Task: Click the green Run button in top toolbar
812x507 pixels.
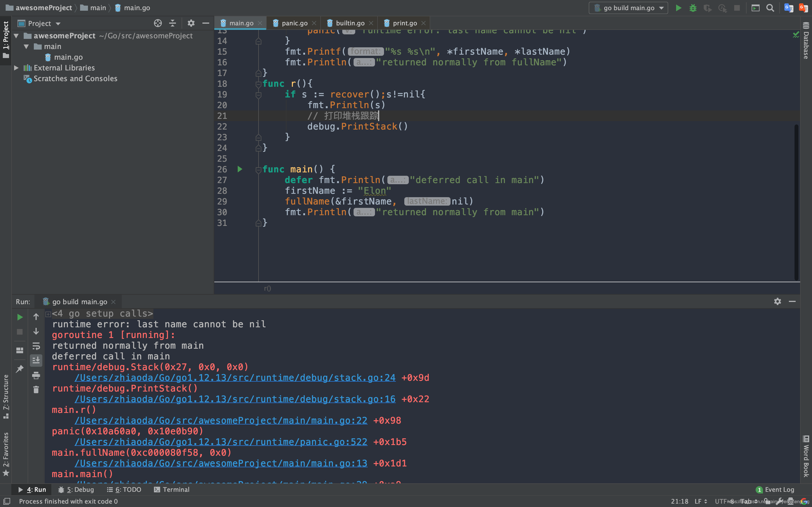Action: tap(678, 8)
